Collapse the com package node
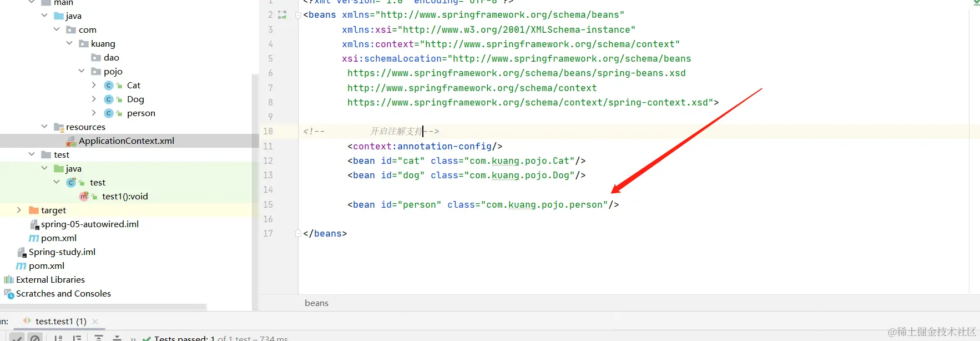This screenshot has height=341, width=980. [x=57, y=29]
